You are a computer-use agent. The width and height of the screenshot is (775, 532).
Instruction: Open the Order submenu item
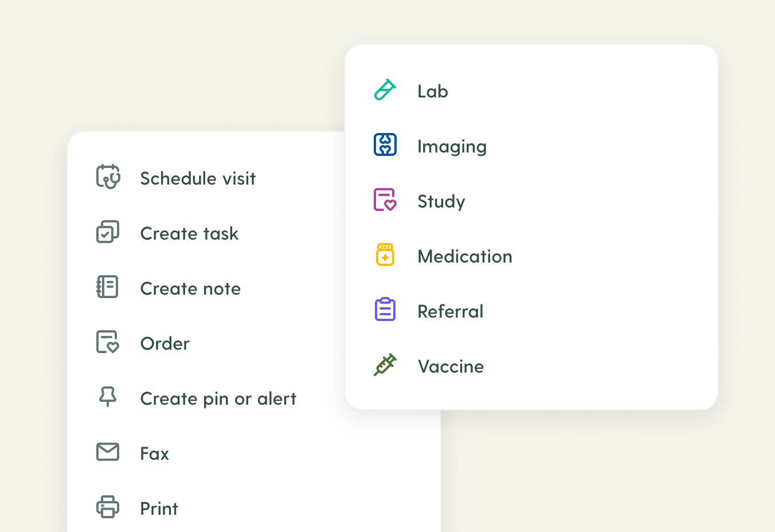pyautogui.click(x=165, y=343)
